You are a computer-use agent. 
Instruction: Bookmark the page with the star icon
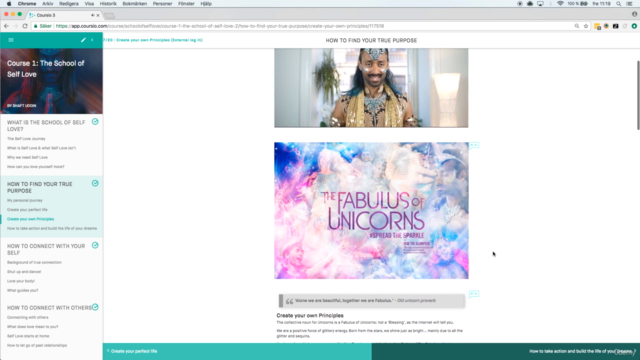586,26
